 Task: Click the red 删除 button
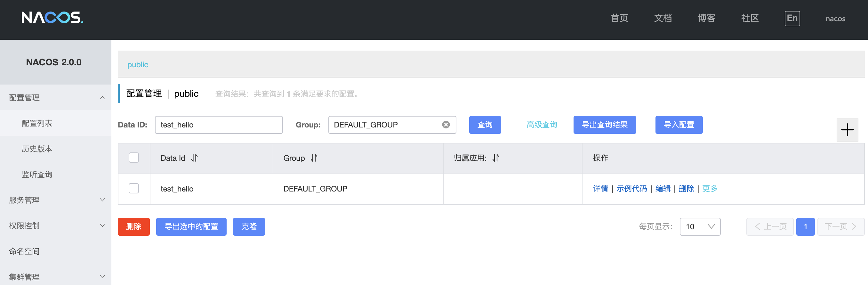click(x=133, y=227)
